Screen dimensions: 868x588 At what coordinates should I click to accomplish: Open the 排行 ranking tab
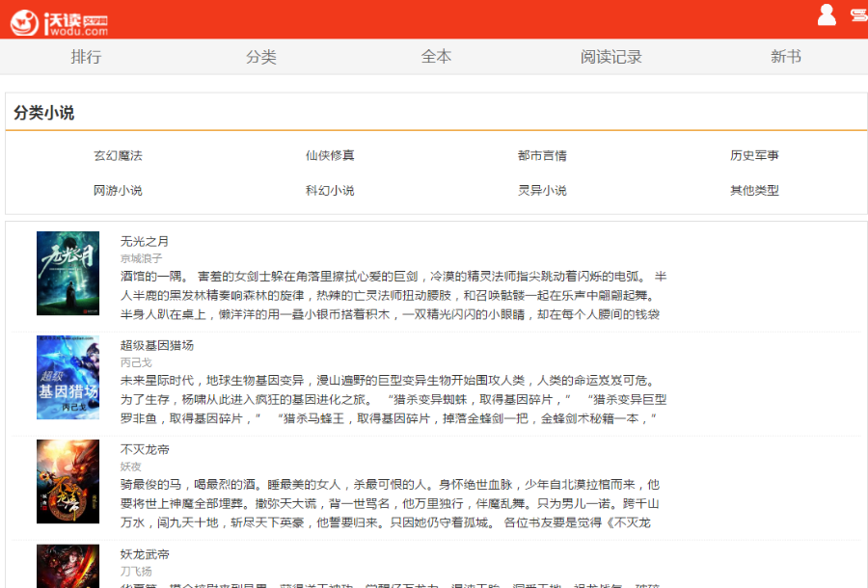pyautogui.click(x=87, y=57)
